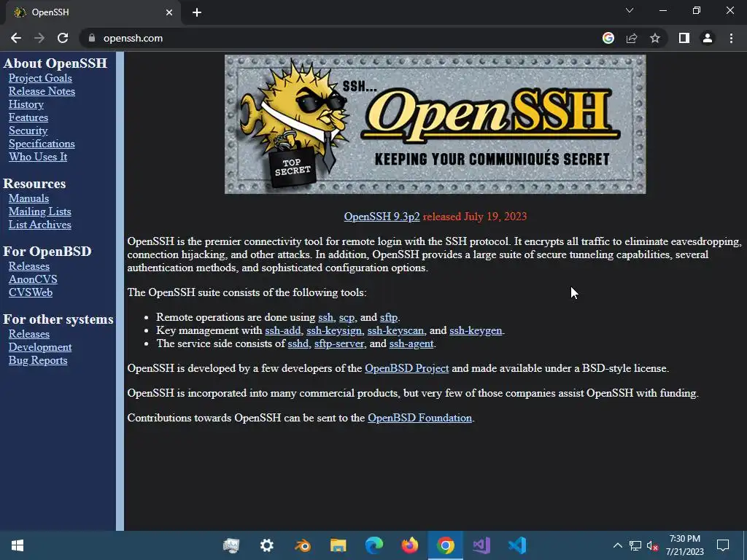
Task: View site info via lock icon
Action: [92, 38]
